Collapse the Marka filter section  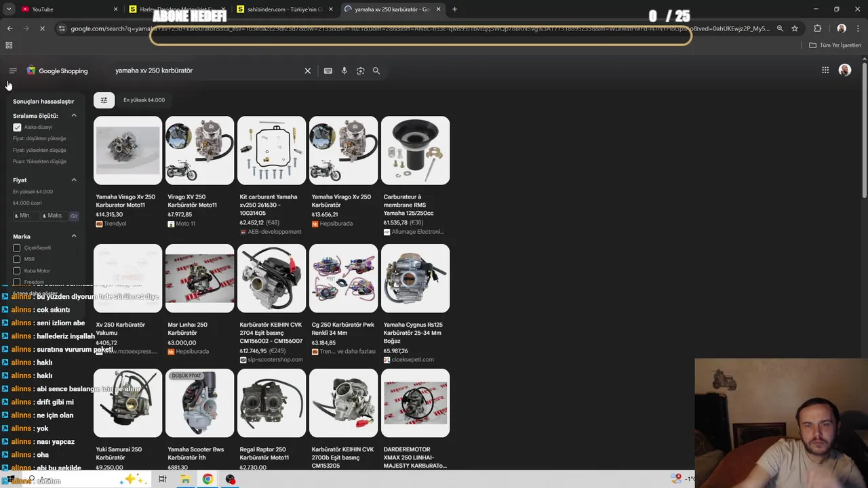pyautogui.click(x=74, y=237)
